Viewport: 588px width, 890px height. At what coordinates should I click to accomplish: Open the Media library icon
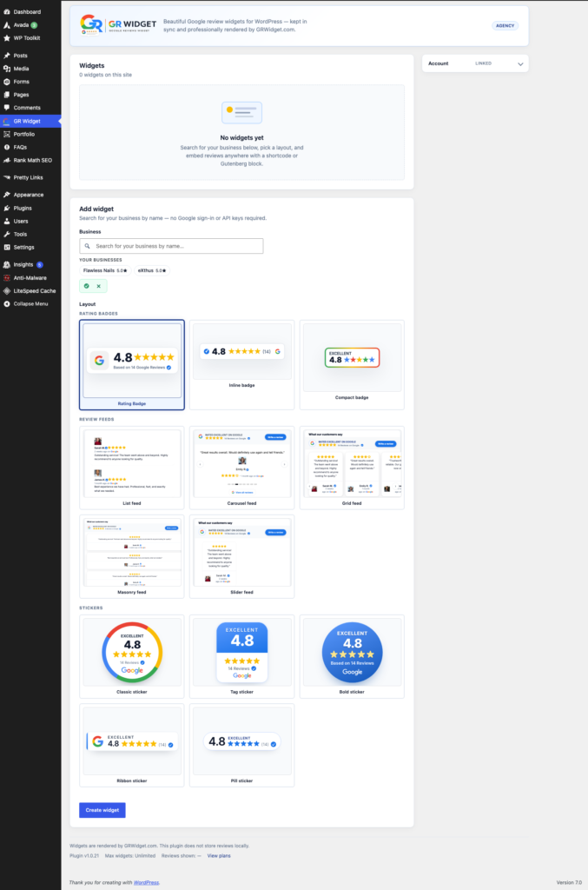[x=7, y=69]
